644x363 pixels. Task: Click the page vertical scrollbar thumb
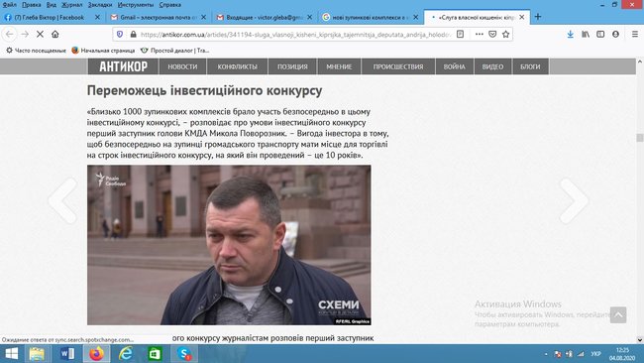(x=639, y=137)
